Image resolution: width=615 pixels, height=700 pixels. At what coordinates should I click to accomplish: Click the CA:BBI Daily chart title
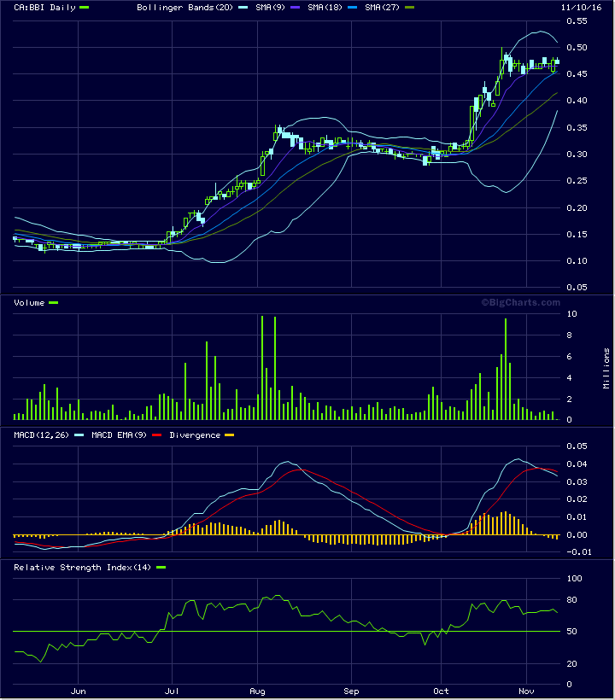click(x=44, y=8)
